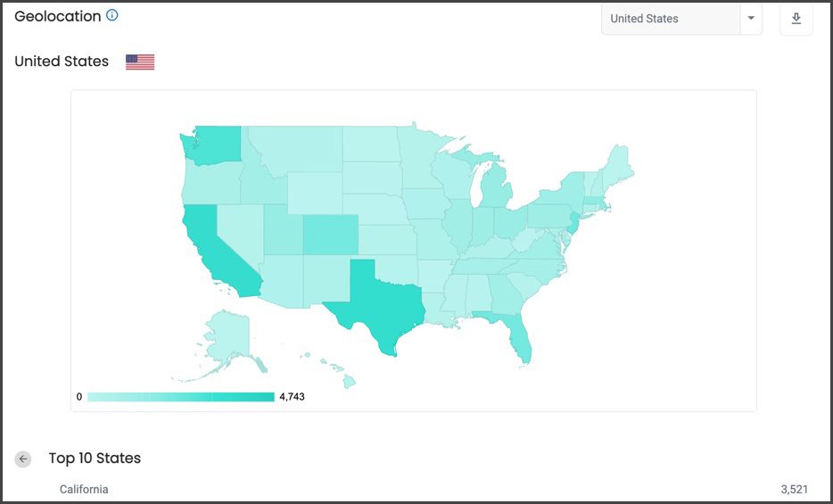This screenshot has width=833, height=504.
Task: Select Colorado on the map
Action: [331, 235]
